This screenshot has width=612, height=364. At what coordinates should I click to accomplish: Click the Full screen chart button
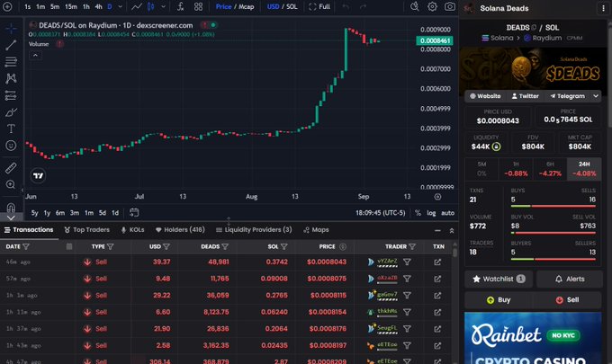click(x=319, y=6)
